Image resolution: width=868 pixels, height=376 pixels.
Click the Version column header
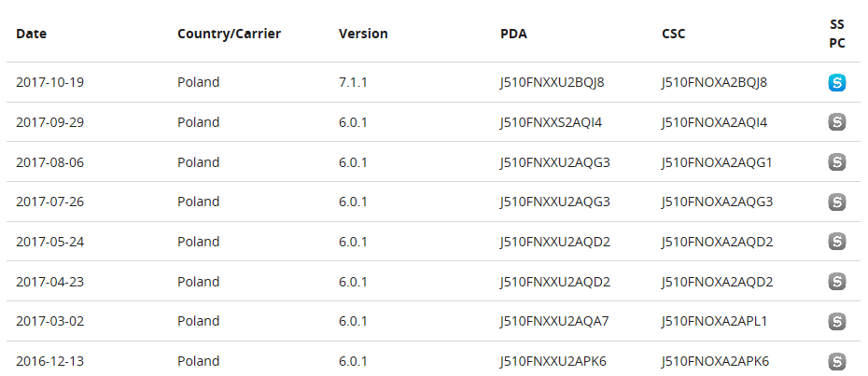(363, 34)
